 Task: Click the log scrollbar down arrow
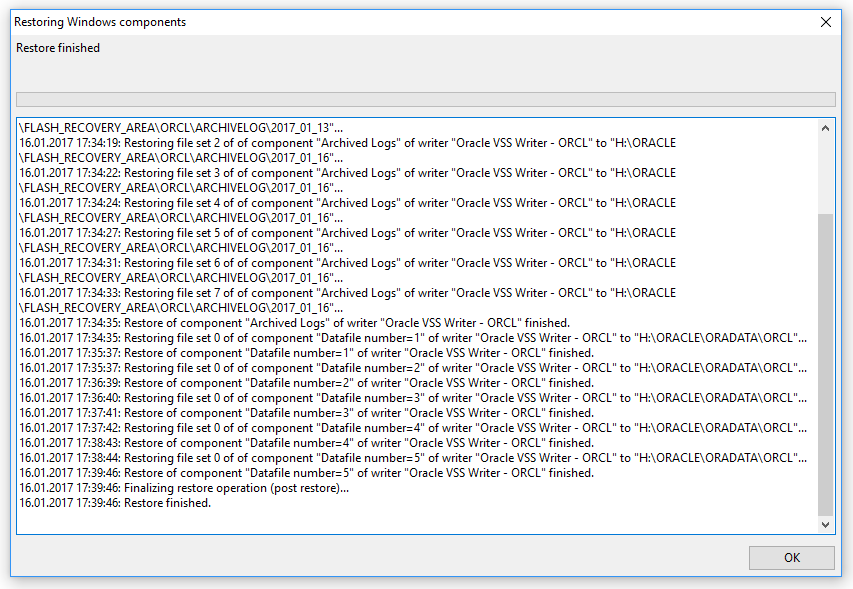tap(825, 524)
